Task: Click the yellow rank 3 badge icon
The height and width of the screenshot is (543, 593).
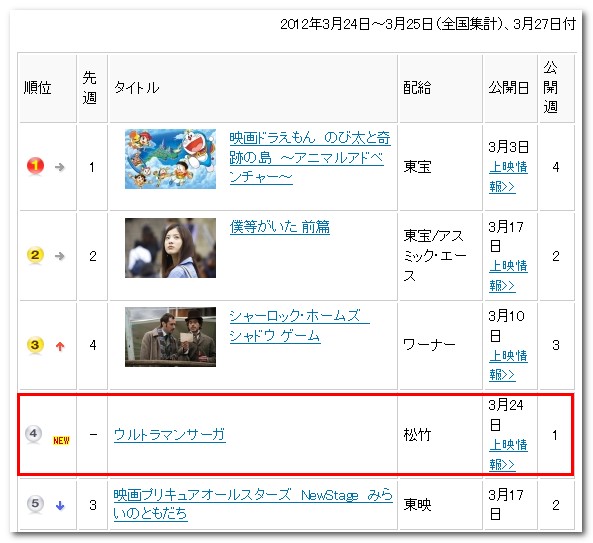Action: (x=35, y=345)
